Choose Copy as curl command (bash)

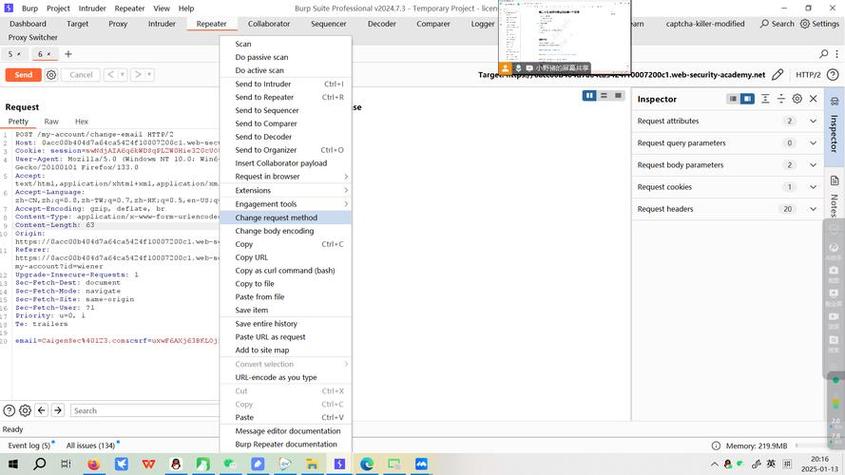tap(286, 271)
